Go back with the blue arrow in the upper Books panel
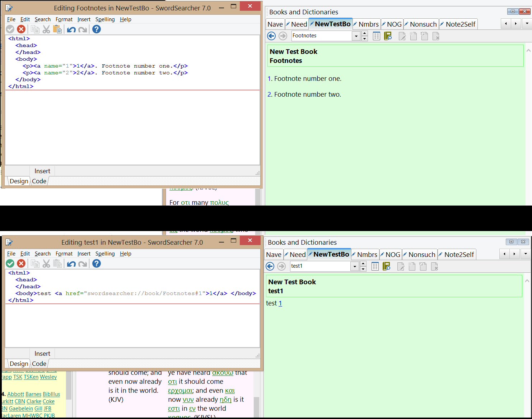This screenshot has height=419, width=532. point(271,36)
